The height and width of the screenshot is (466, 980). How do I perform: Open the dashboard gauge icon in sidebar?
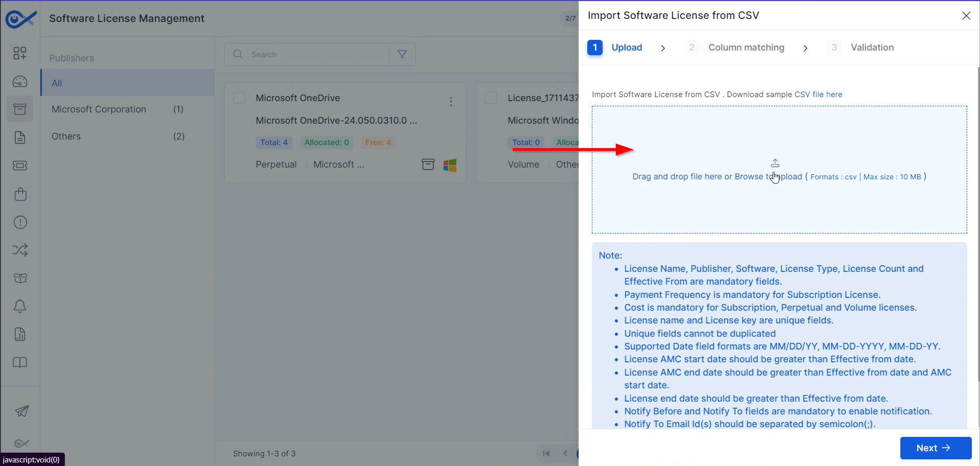coord(20,81)
